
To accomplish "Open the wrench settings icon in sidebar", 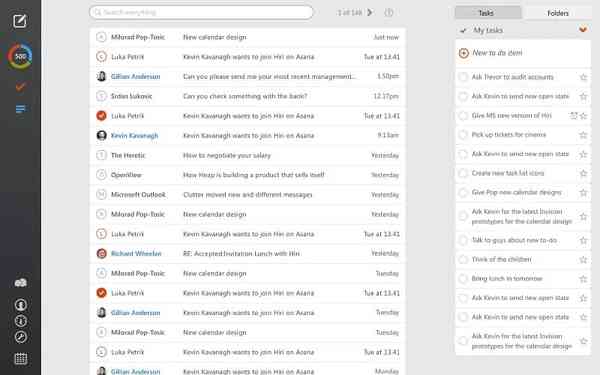I will [x=20, y=337].
